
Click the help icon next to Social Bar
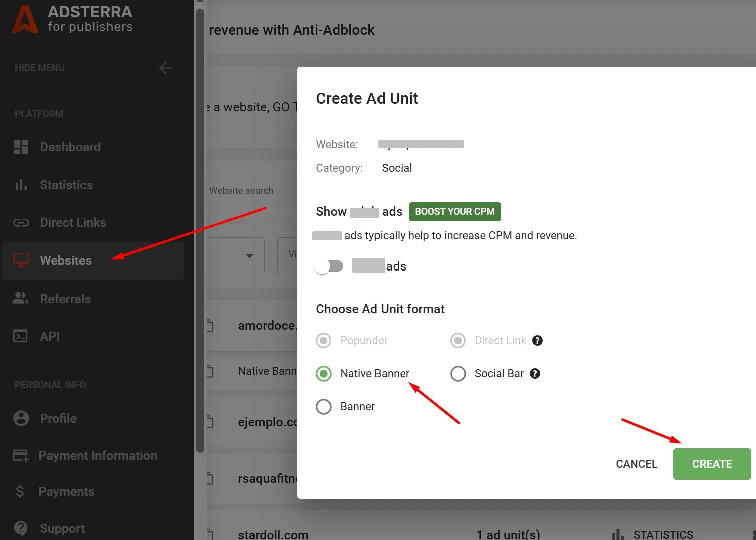(535, 374)
